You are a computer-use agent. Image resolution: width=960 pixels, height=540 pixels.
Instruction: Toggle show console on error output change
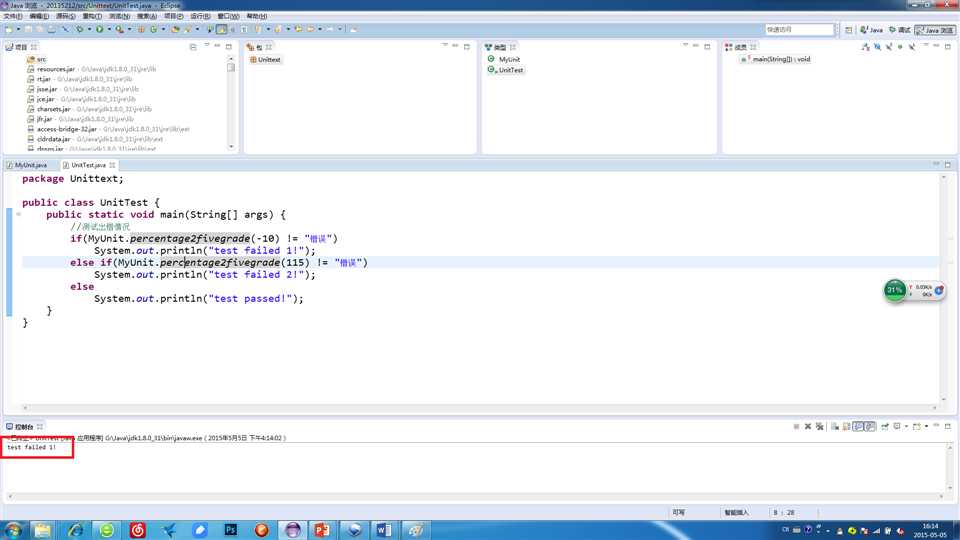pos(870,427)
